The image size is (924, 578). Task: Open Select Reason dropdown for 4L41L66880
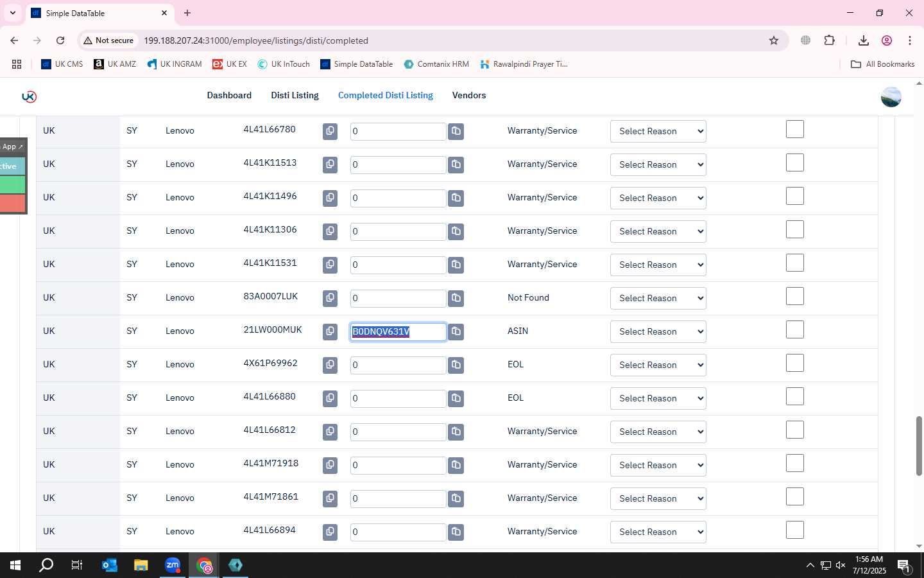coord(658,398)
